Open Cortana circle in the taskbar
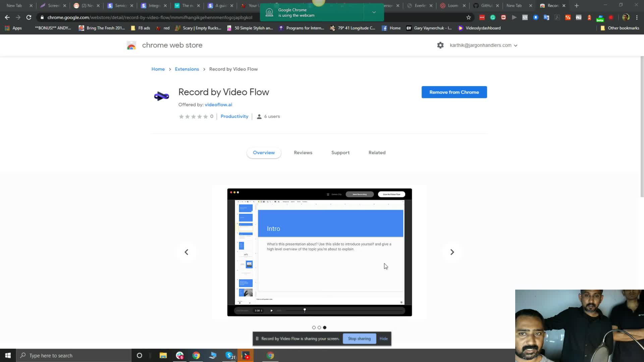 pyautogui.click(x=140, y=355)
